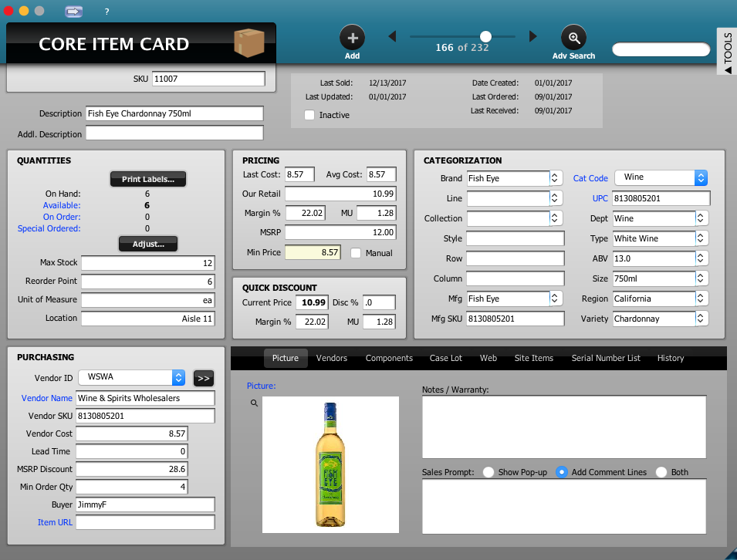Viewport: 737px width, 560px height.
Task: Click the vendor double-arrow button
Action: [203, 378]
